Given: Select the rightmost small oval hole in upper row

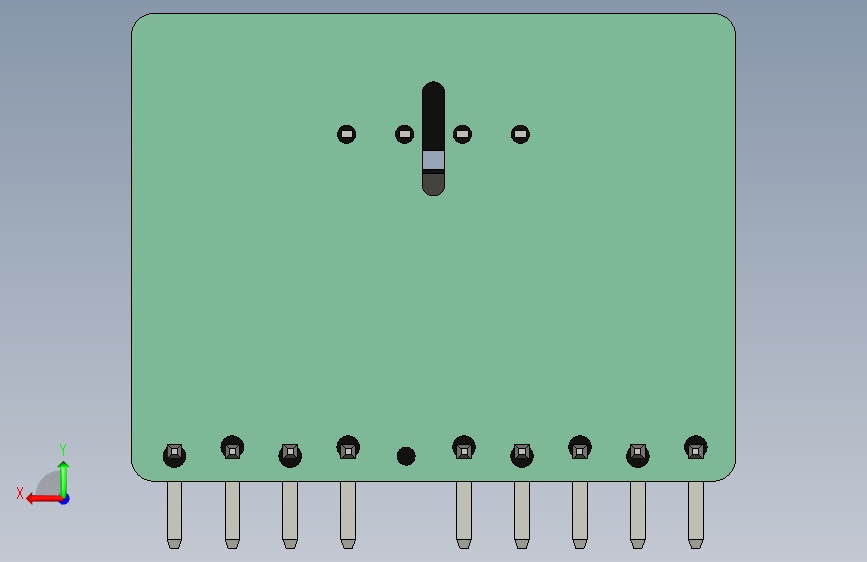Looking at the screenshot, I should point(520,134).
